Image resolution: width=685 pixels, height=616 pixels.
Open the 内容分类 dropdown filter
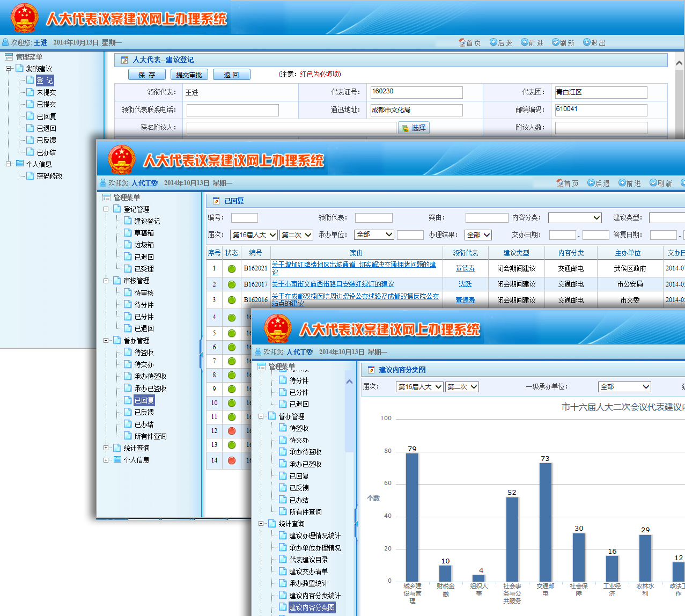pos(574,218)
